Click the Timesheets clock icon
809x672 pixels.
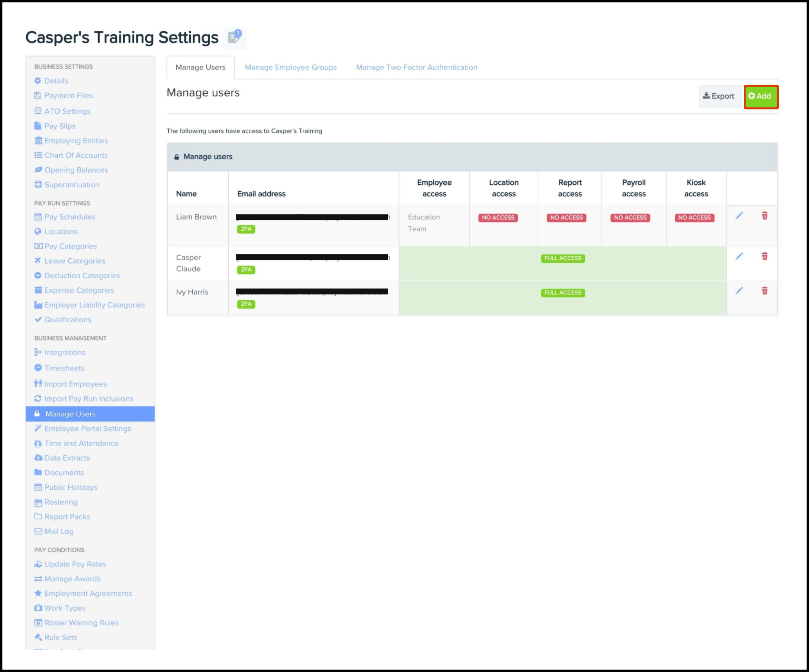point(38,368)
